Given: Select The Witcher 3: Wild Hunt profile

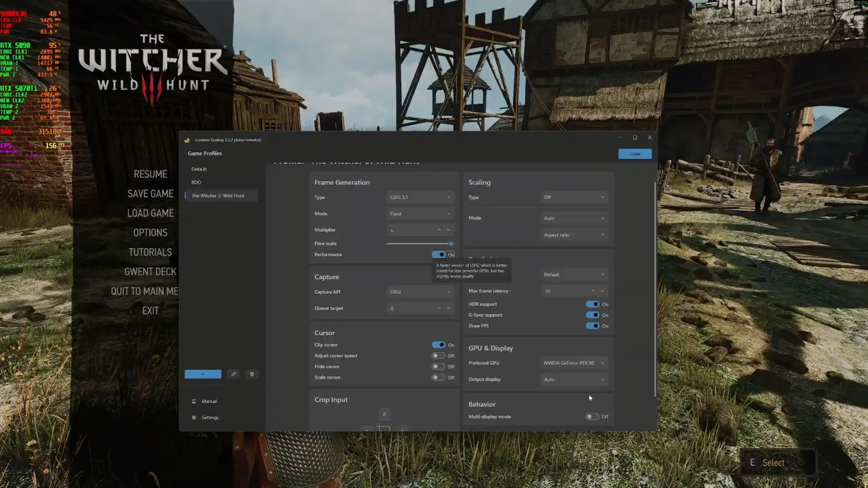Looking at the screenshot, I should point(221,196).
